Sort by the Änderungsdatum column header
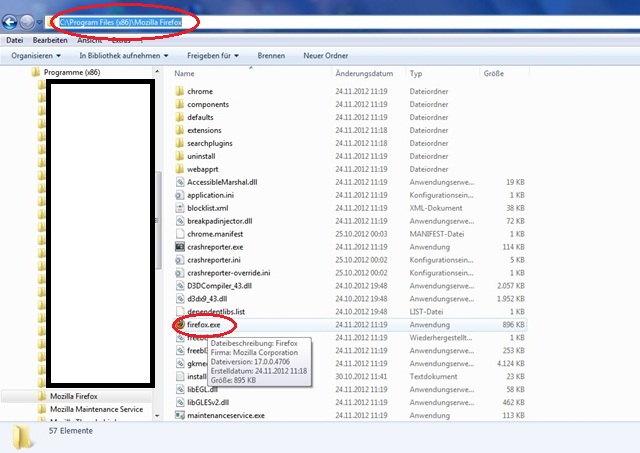 pyautogui.click(x=364, y=73)
